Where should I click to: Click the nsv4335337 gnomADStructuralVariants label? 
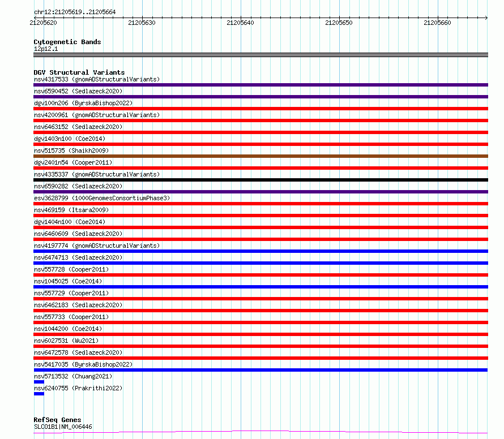[x=97, y=174]
